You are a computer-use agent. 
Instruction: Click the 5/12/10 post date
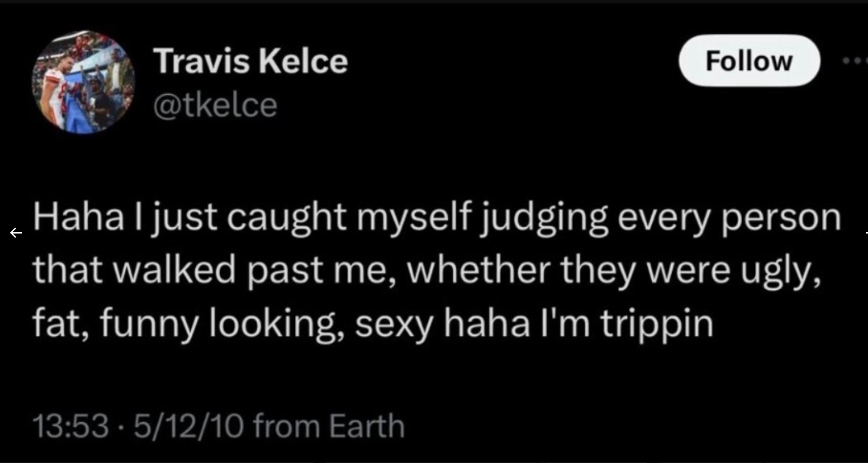coord(188,426)
